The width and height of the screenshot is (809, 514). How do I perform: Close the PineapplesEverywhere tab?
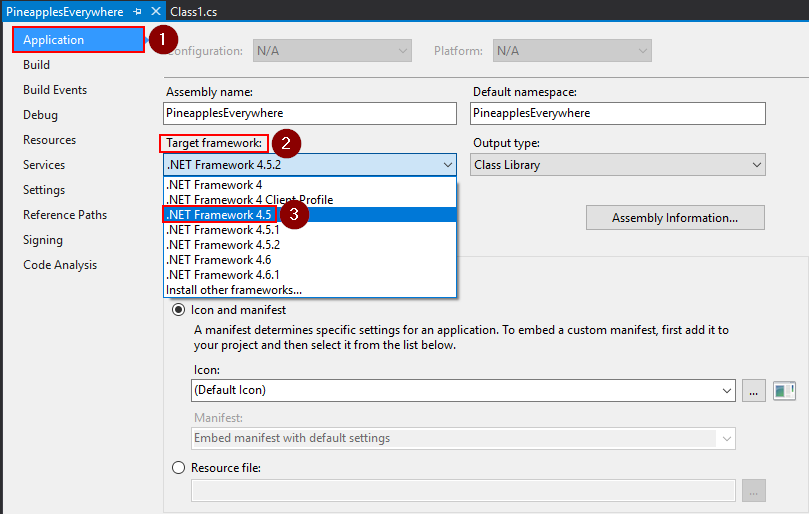click(x=155, y=11)
